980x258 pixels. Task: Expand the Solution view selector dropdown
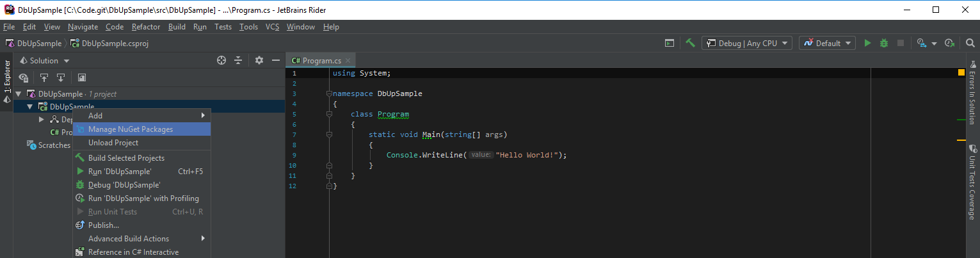coord(45,60)
